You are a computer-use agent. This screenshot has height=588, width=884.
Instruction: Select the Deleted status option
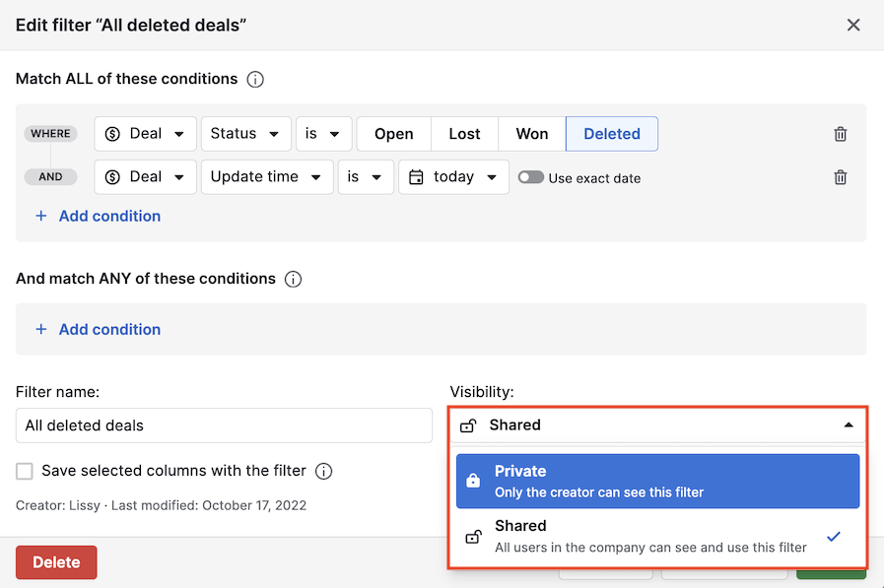click(x=611, y=133)
